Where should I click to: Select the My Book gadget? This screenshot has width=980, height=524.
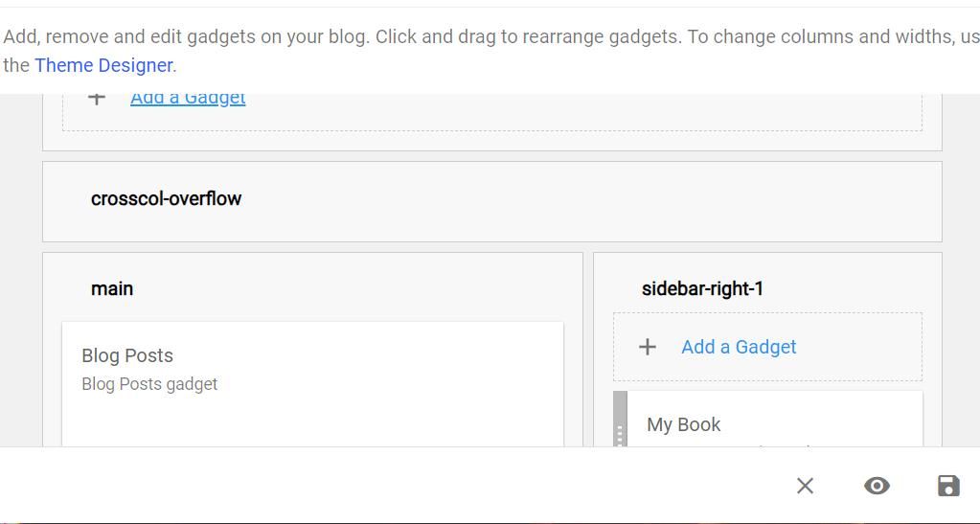[684, 424]
